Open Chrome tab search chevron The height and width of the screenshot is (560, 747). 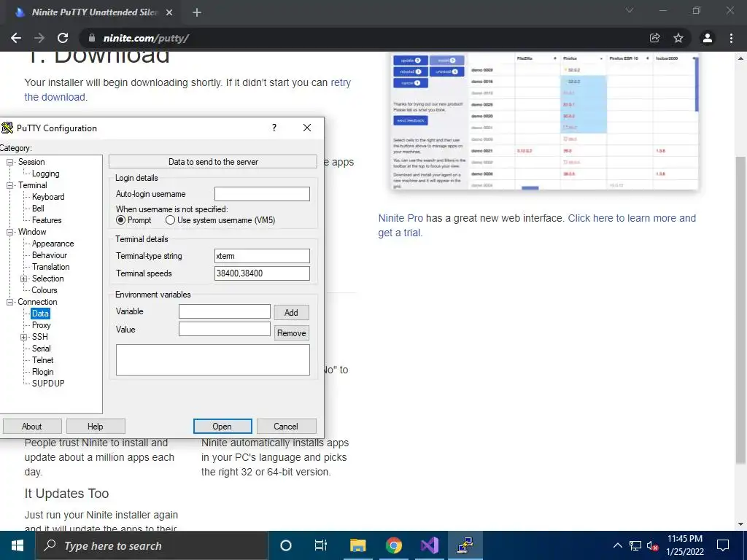[x=630, y=10]
